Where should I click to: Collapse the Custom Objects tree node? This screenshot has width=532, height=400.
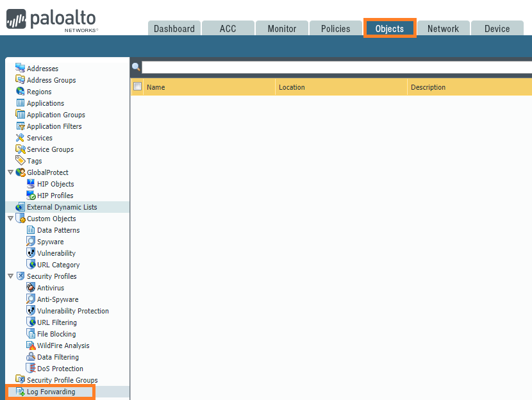pyautogui.click(x=10, y=219)
